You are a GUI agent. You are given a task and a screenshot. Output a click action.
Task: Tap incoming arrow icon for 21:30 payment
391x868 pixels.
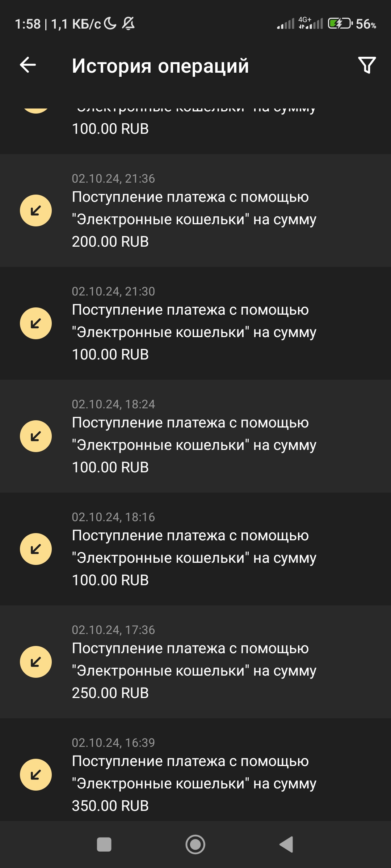tap(36, 323)
